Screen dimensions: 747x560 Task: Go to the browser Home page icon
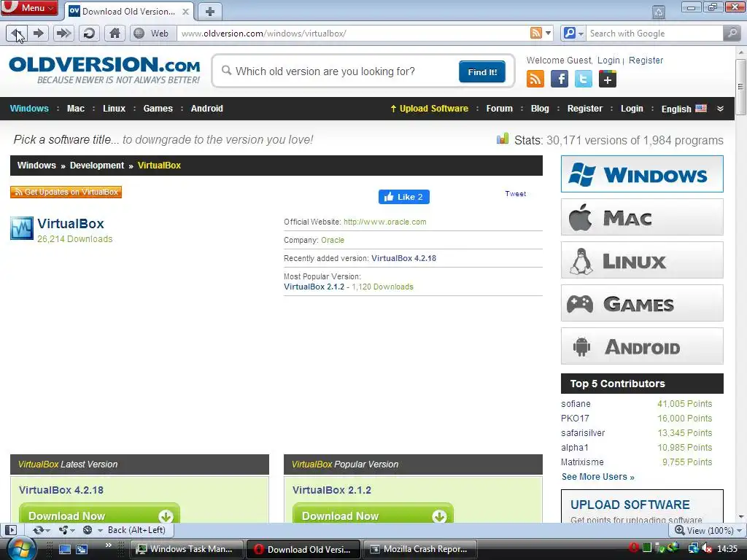pyautogui.click(x=115, y=34)
